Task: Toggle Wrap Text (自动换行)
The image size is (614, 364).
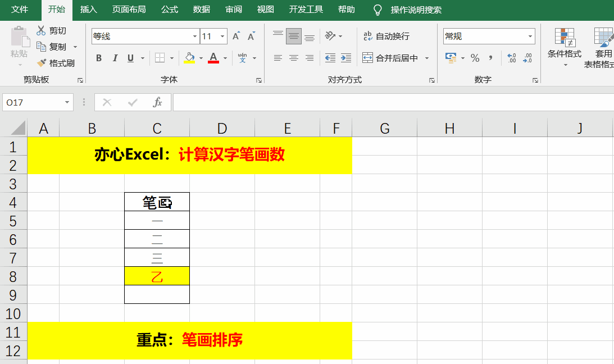Action: tap(386, 36)
